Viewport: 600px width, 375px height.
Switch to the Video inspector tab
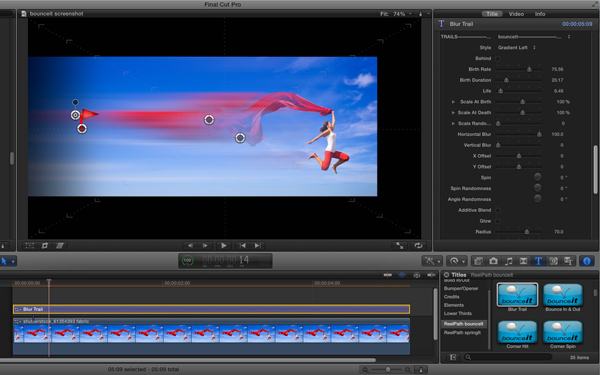click(516, 14)
